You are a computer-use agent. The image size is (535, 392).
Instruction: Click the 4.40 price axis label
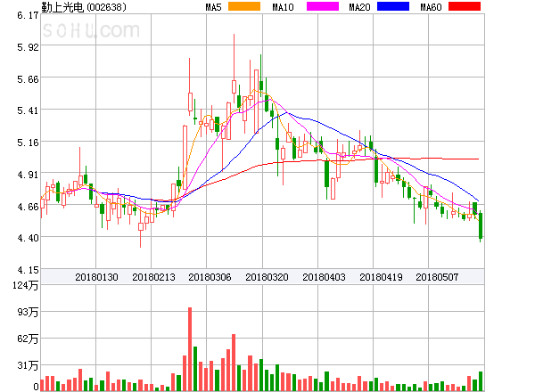(x=28, y=238)
